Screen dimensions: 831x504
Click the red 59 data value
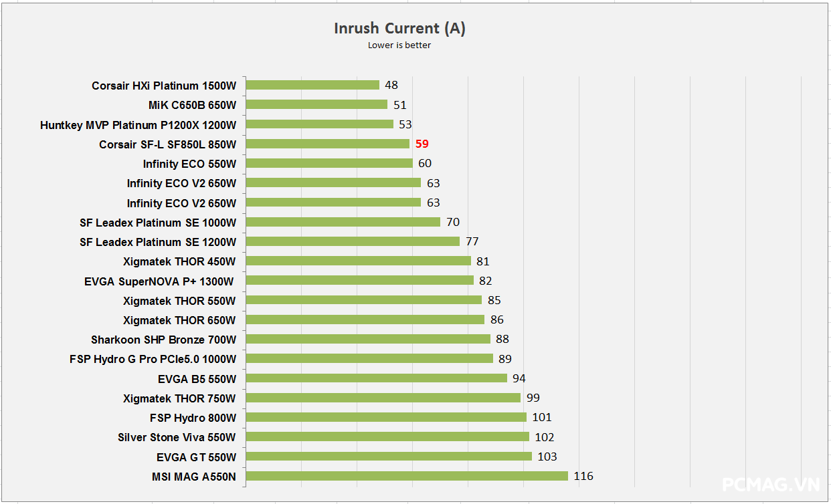(x=422, y=144)
